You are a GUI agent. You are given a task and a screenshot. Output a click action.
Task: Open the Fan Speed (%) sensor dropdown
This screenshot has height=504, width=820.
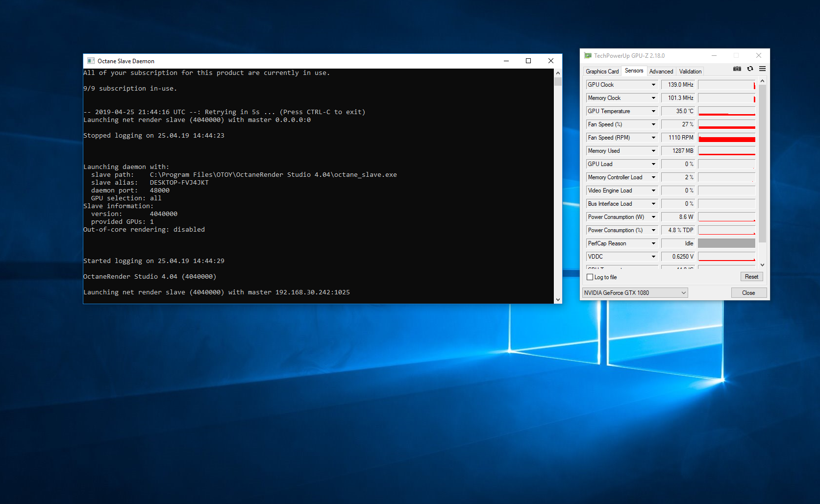pos(653,124)
